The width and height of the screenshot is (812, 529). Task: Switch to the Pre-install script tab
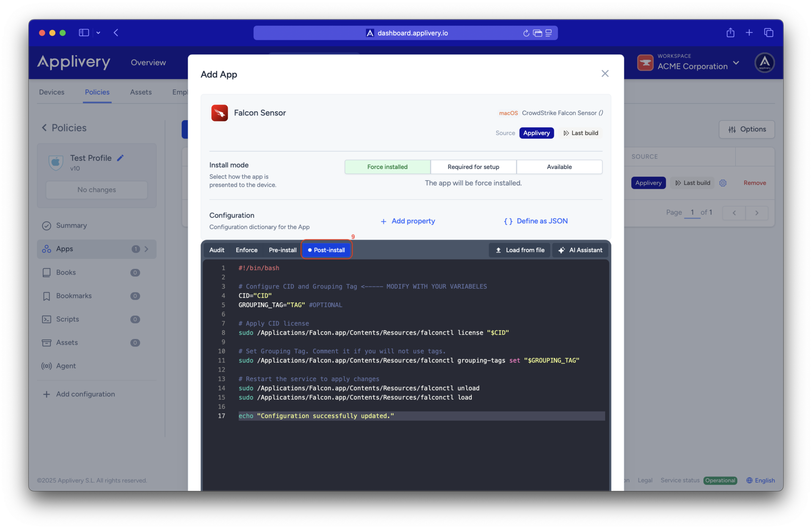click(282, 250)
